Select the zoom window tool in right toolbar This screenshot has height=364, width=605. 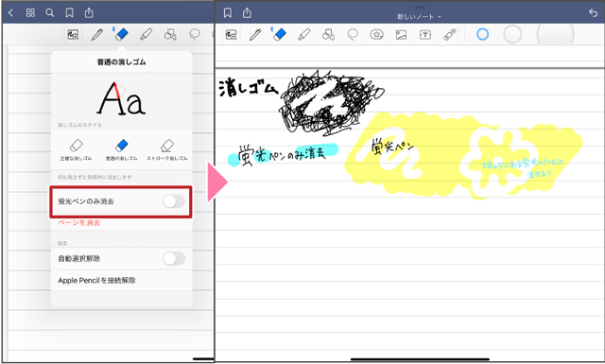(x=231, y=35)
